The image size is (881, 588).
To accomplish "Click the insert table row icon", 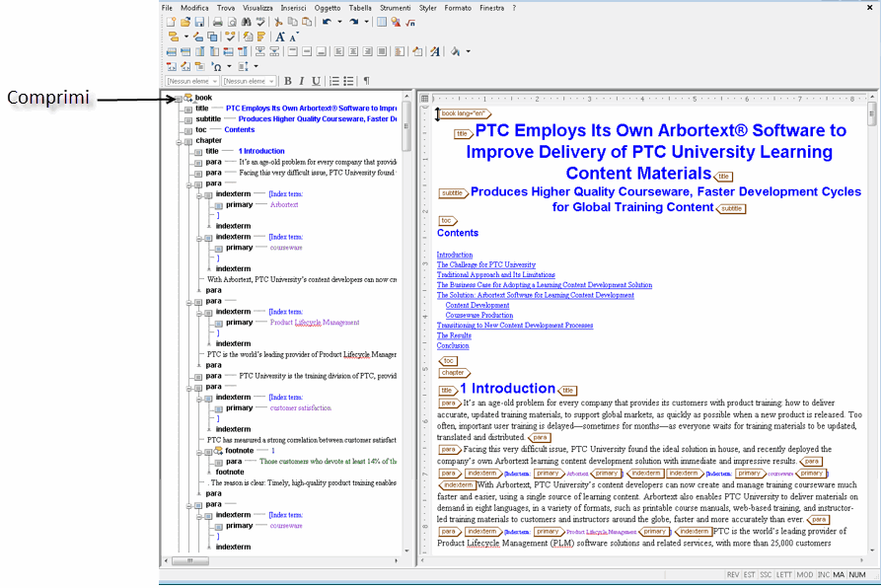I will tap(172, 51).
